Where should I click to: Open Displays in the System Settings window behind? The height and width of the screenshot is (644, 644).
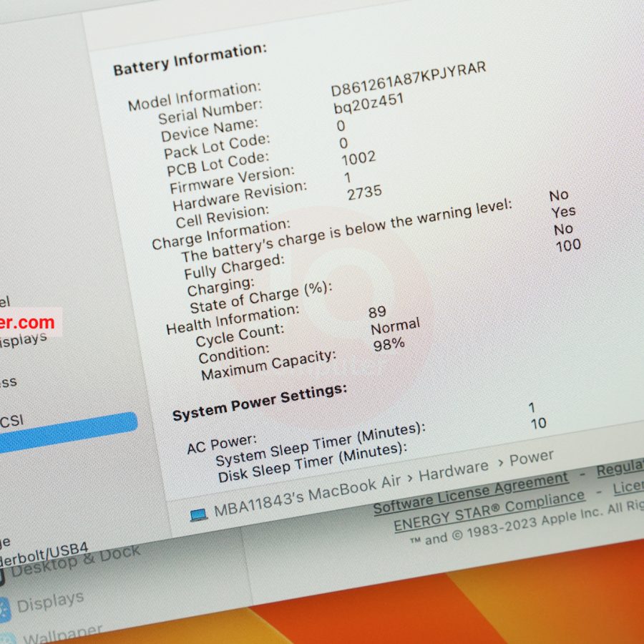50,602
